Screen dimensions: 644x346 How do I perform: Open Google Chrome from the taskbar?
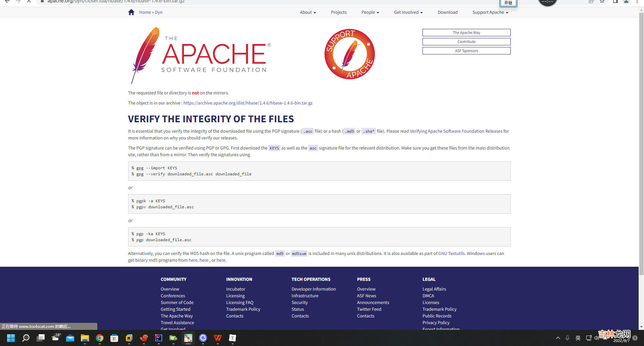point(100,338)
